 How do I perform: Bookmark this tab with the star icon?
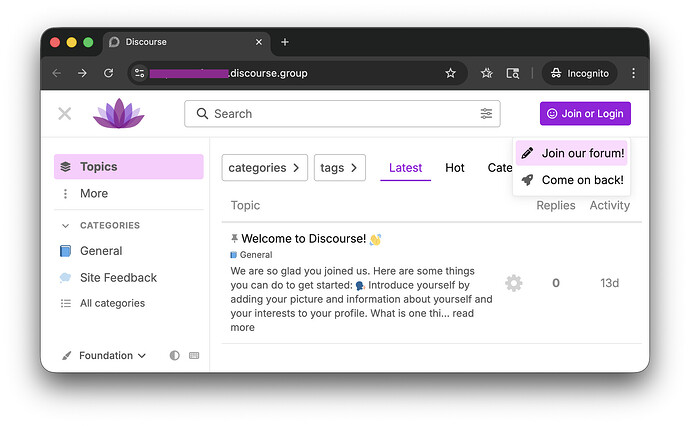pos(450,73)
